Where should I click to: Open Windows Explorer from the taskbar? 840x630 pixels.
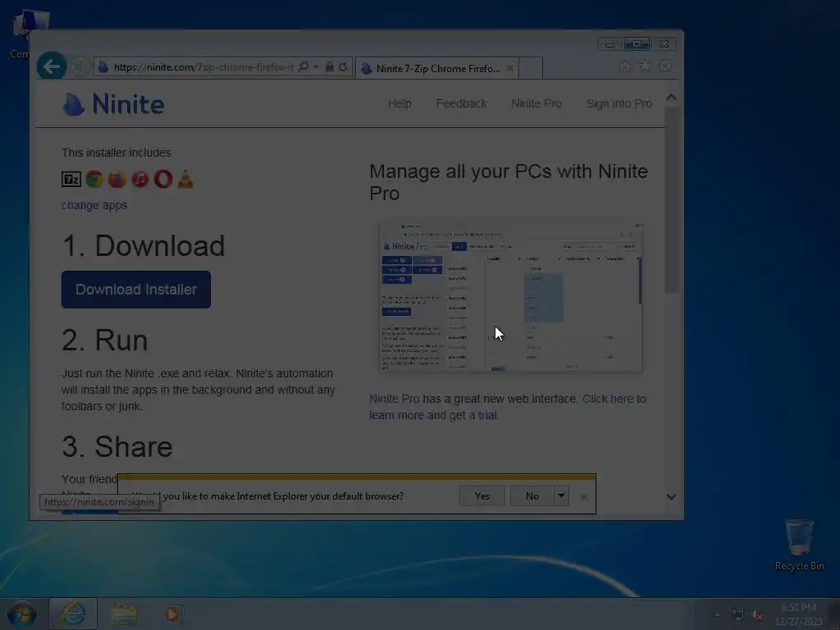[x=124, y=614]
